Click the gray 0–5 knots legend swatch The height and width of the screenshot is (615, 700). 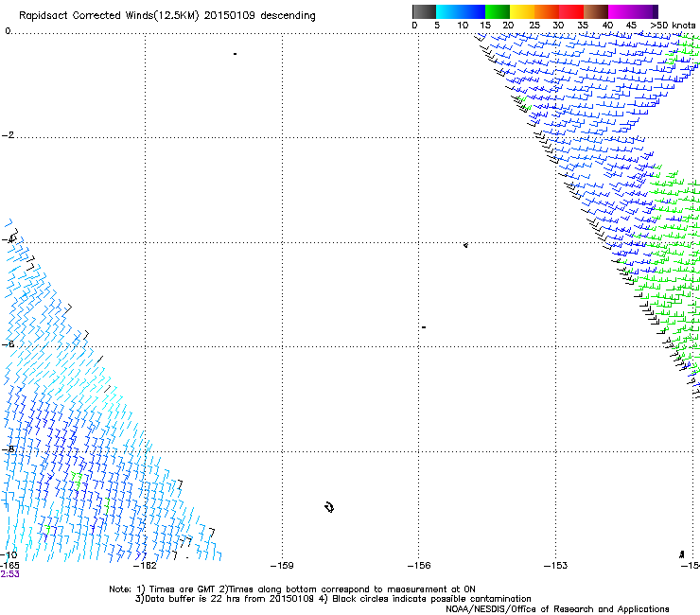(x=424, y=11)
